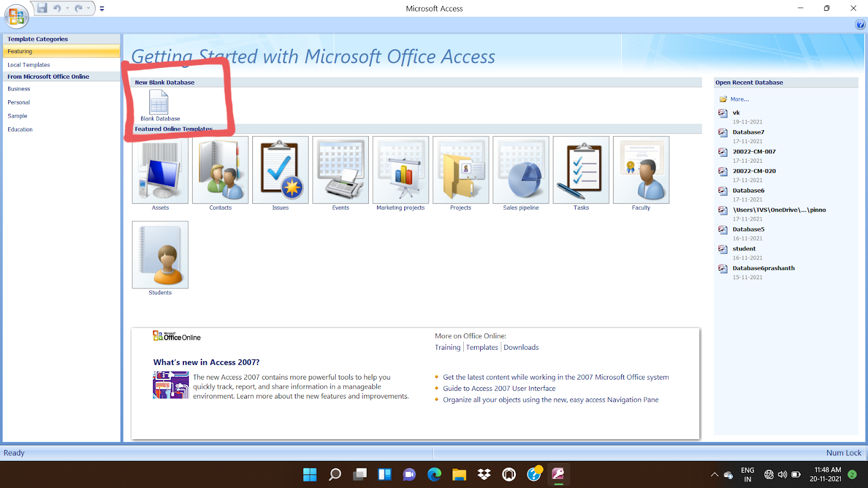Click the Downloads link
This screenshot has height=488, width=868.
(521, 348)
